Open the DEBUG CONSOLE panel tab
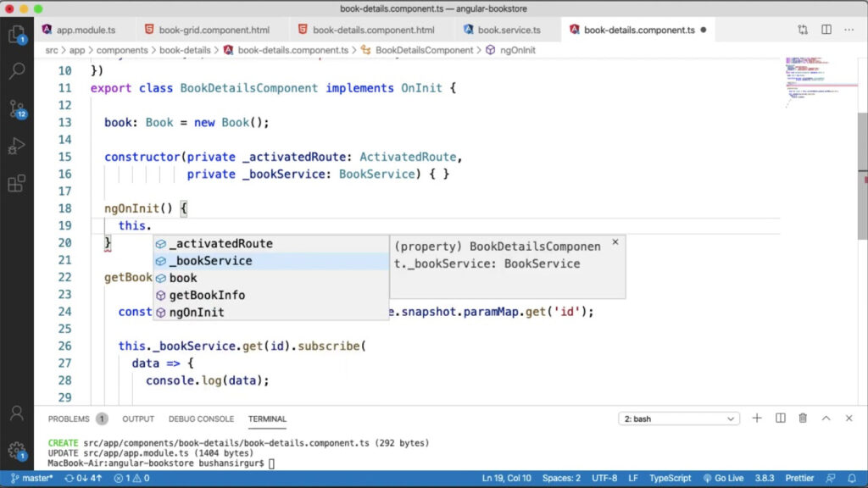This screenshot has width=868, height=488. [201, 419]
